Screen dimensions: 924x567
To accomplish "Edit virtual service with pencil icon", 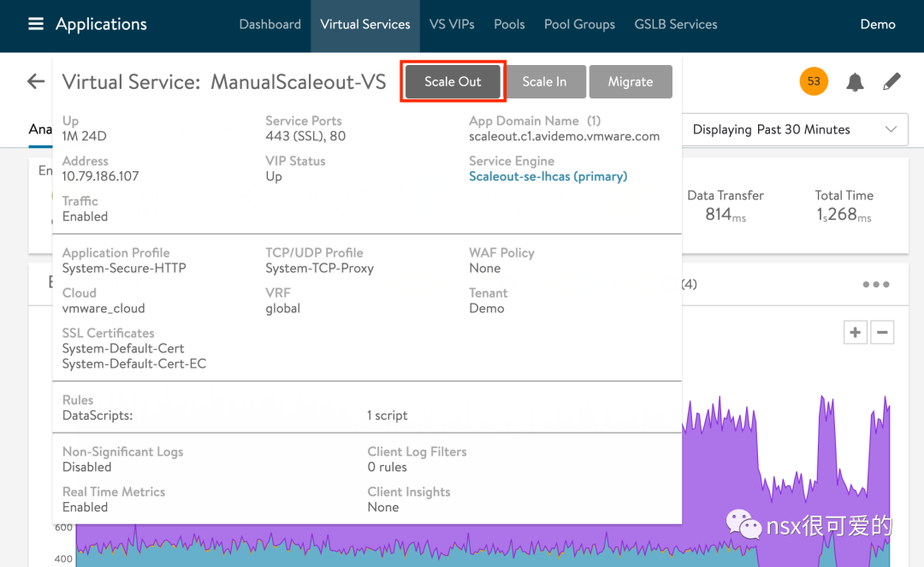I will pyautogui.click(x=891, y=81).
